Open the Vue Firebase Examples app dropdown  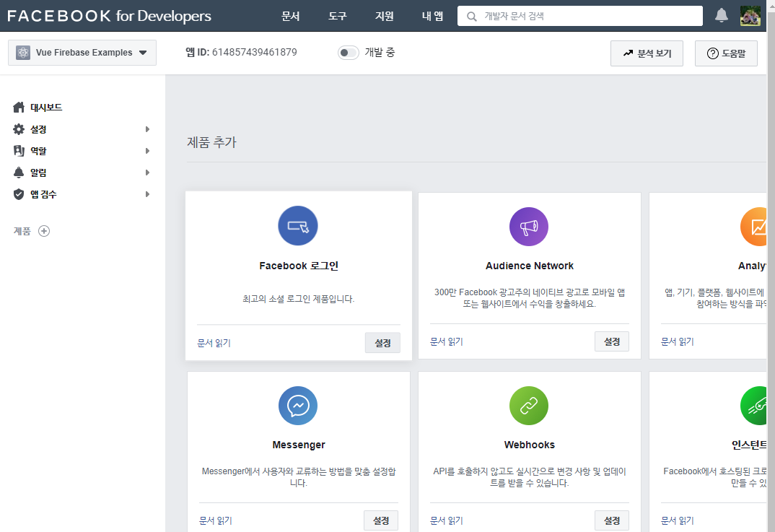click(x=82, y=53)
